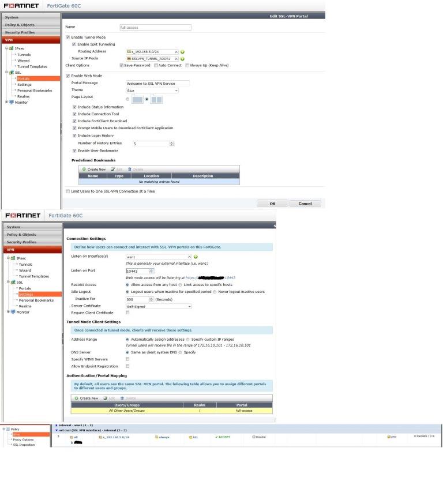Click Edit icon in Predefined Bookmarks toolbar
The width and height of the screenshot is (443, 504).
pyautogui.click(x=113, y=170)
